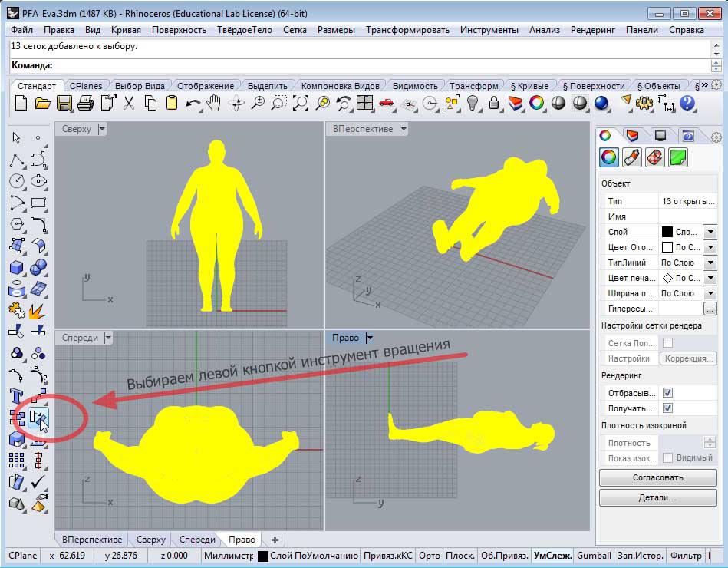The image size is (728, 568).
Task: Switch to the Выделить toolbar tab
Action: point(268,85)
